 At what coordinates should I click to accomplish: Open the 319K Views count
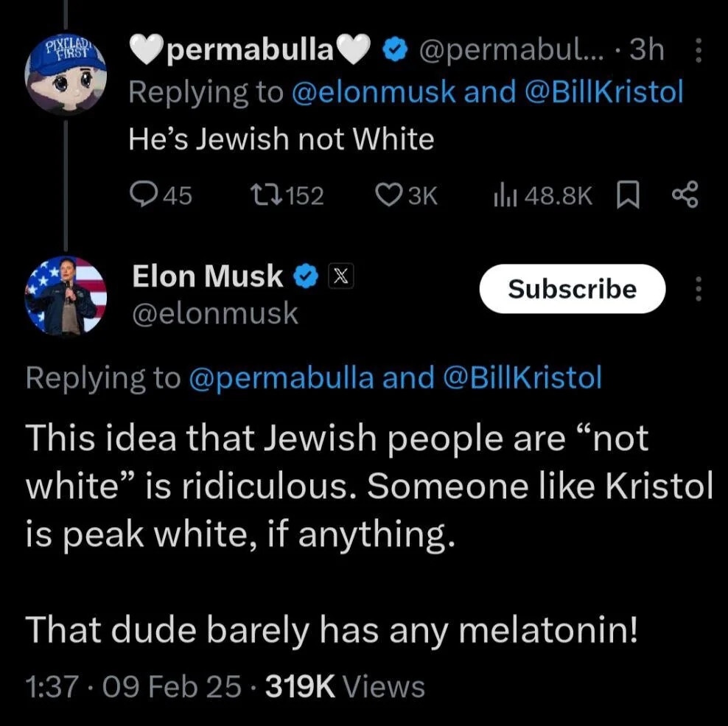(x=345, y=686)
